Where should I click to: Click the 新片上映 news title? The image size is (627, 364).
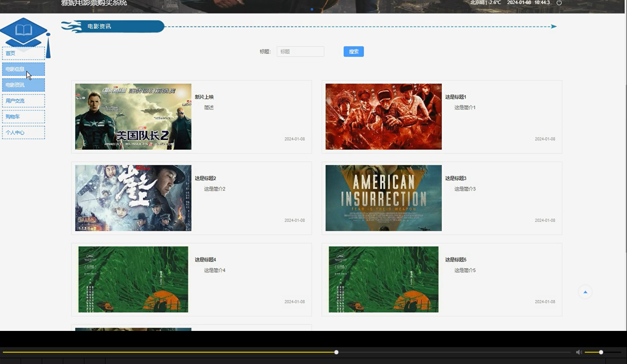pos(204,97)
